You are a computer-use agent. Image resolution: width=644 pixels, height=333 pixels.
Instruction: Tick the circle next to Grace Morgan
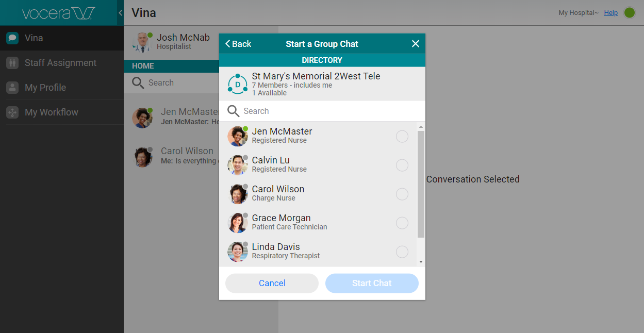pyautogui.click(x=402, y=223)
